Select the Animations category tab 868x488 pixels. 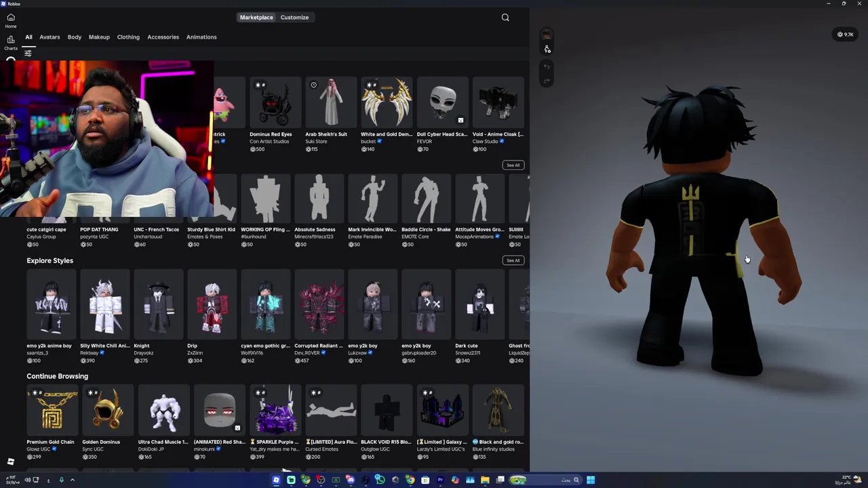coord(201,37)
